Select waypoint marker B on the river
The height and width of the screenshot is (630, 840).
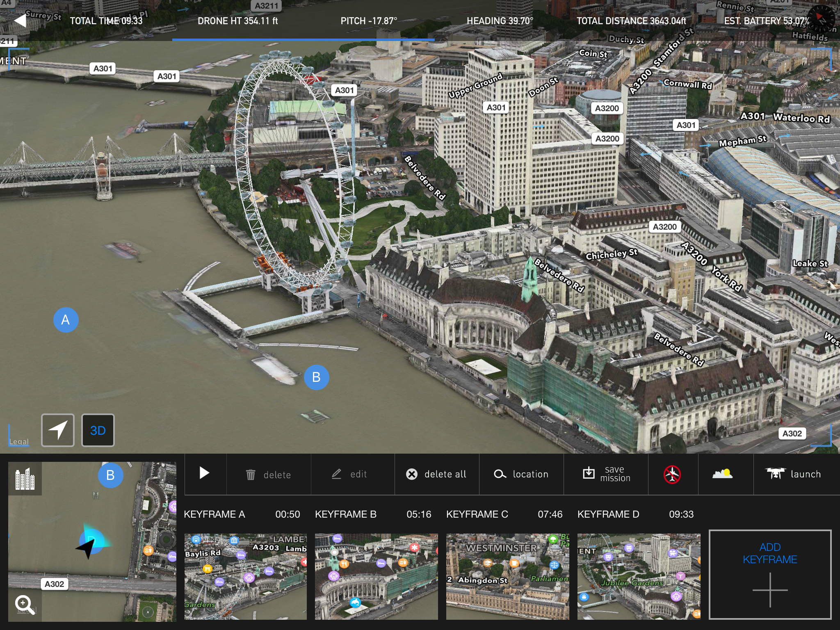[316, 377]
